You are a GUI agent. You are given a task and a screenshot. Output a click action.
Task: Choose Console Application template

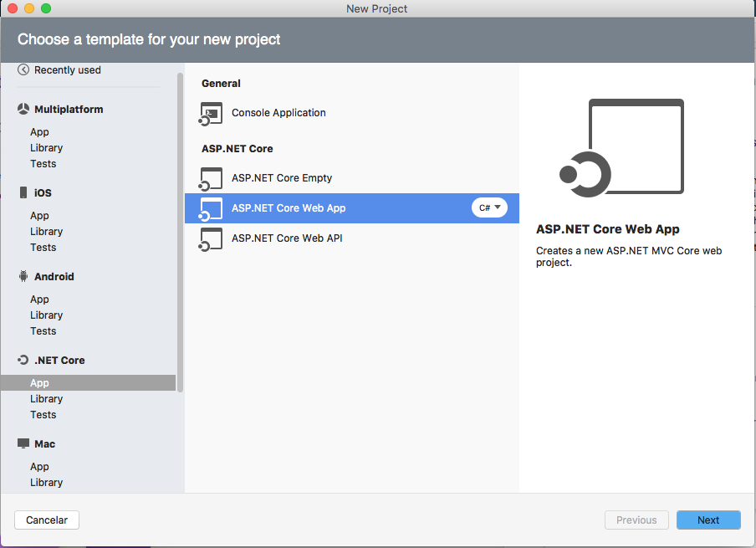click(352, 113)
